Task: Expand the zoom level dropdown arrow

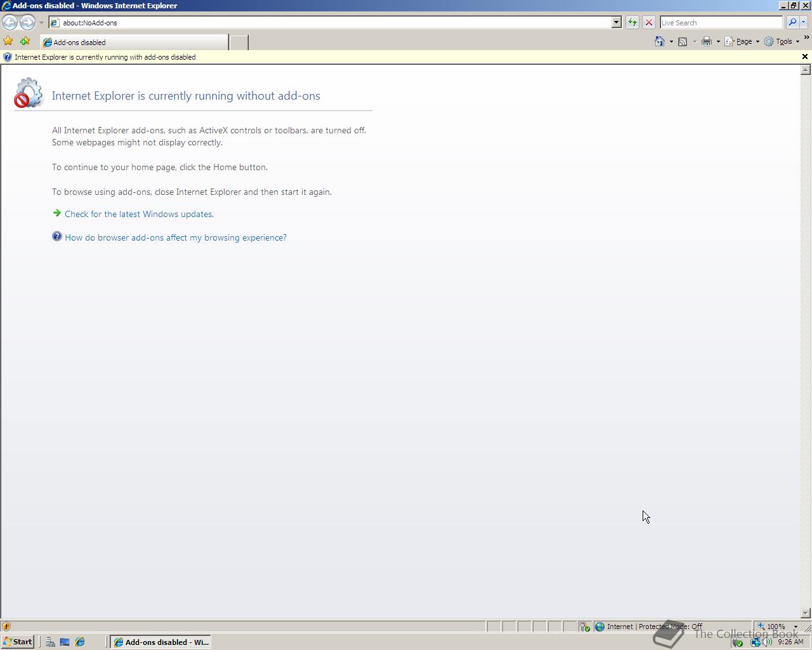Action: 796,627
